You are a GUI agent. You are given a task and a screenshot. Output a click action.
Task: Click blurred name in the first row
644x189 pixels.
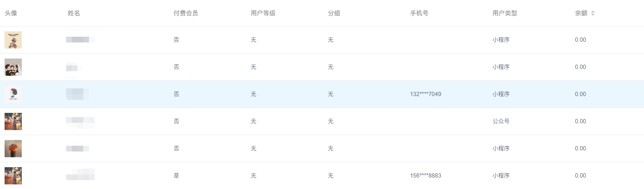(x=80, y=39)
